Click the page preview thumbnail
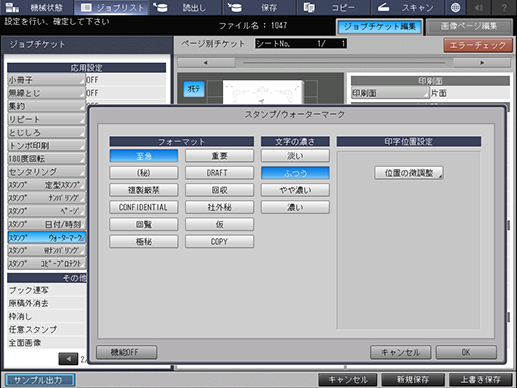This screenshot has height=388, width=517. click(x=263, y=92)
